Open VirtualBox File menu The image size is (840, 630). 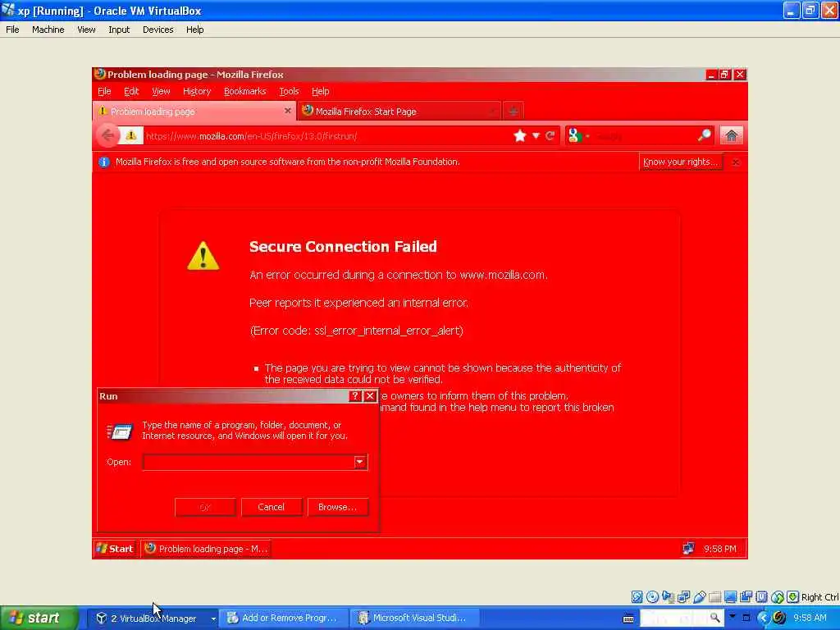[x=12, y=30]
